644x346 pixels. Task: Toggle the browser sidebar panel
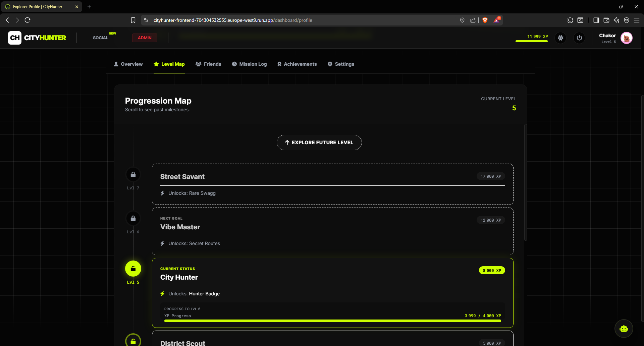point(596,20)
